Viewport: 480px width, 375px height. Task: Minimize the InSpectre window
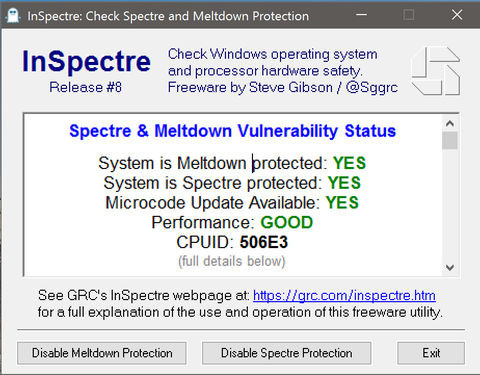(361, 15)
